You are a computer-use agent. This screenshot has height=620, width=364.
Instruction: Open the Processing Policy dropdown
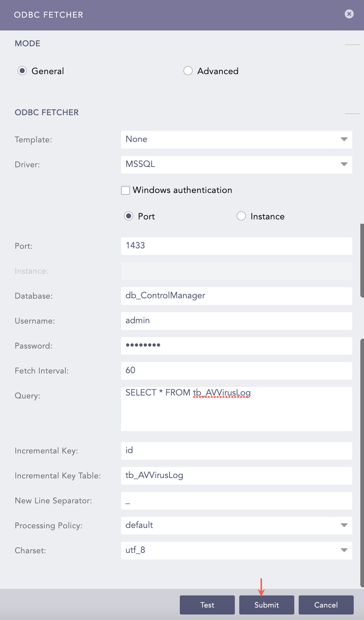coord(236,525)
